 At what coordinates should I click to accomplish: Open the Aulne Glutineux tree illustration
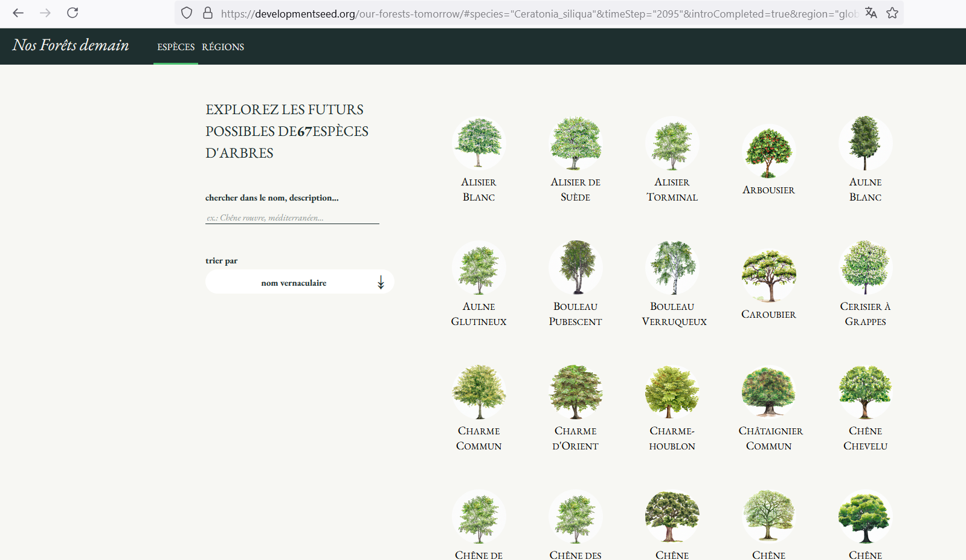point(479,268)
